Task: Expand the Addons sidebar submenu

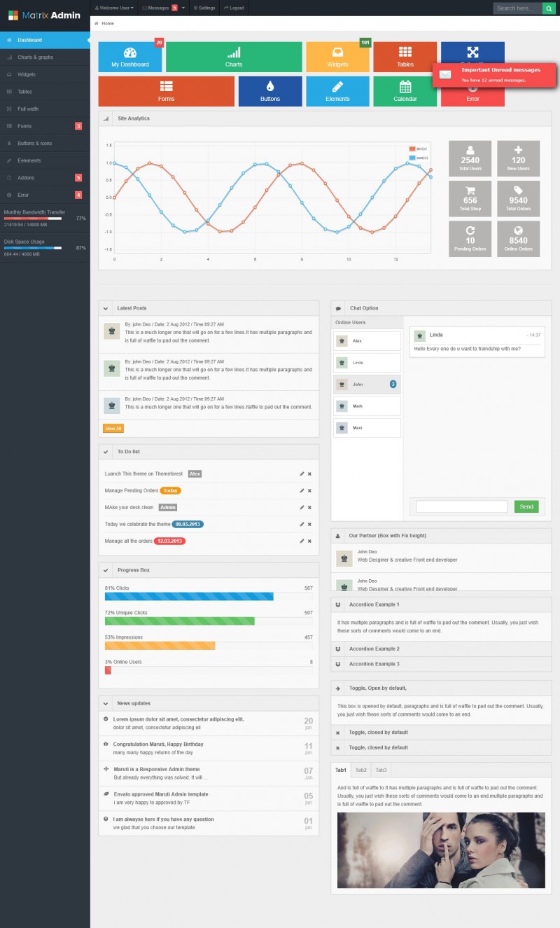Action: click(x=45, y=178)
